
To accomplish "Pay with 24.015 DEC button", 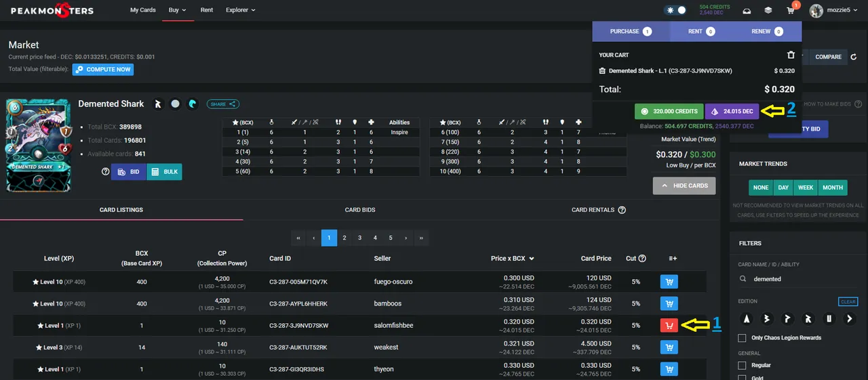I will coord(732,111).
